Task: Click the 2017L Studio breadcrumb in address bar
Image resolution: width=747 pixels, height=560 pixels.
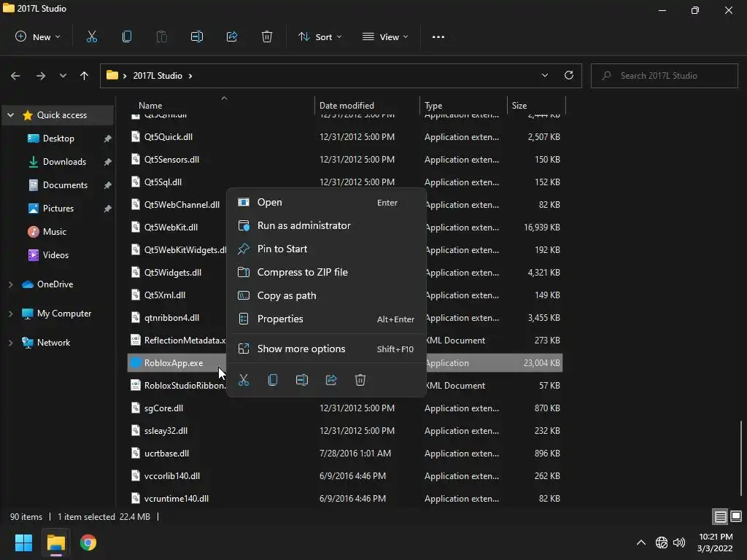Action: tap(158, 76)
